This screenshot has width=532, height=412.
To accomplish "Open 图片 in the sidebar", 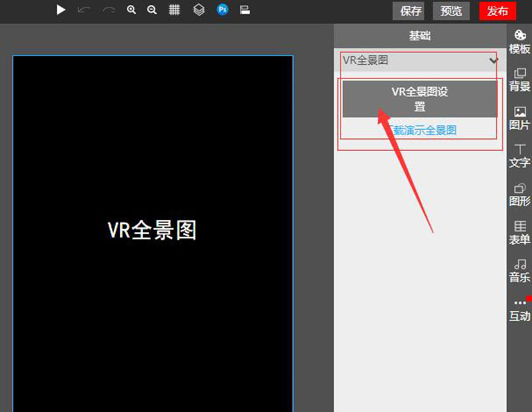I will click(x=520, y=118).
